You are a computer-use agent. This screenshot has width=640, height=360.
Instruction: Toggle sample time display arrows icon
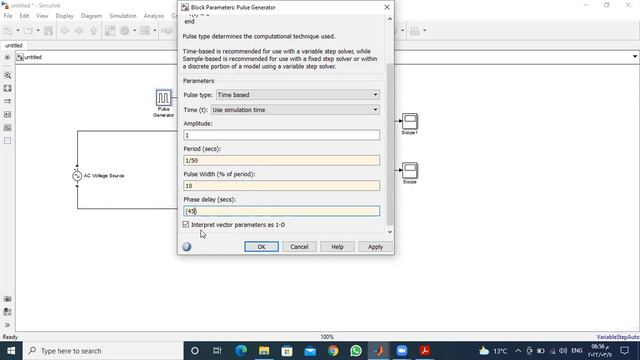(7, 101)
